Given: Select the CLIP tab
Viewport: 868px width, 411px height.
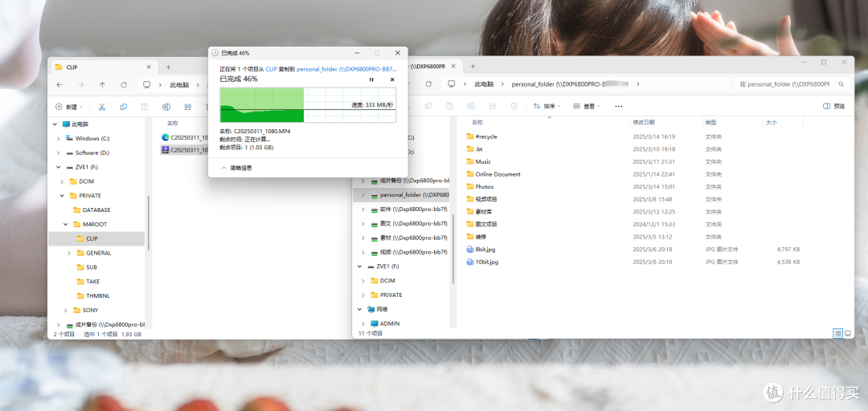Looking at the screenshot, I should [103, 67].
